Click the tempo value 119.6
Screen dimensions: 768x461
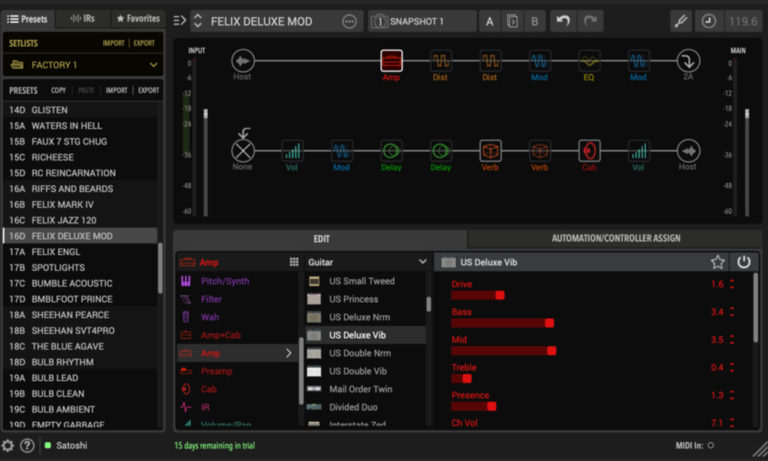(x=743, y=21)
